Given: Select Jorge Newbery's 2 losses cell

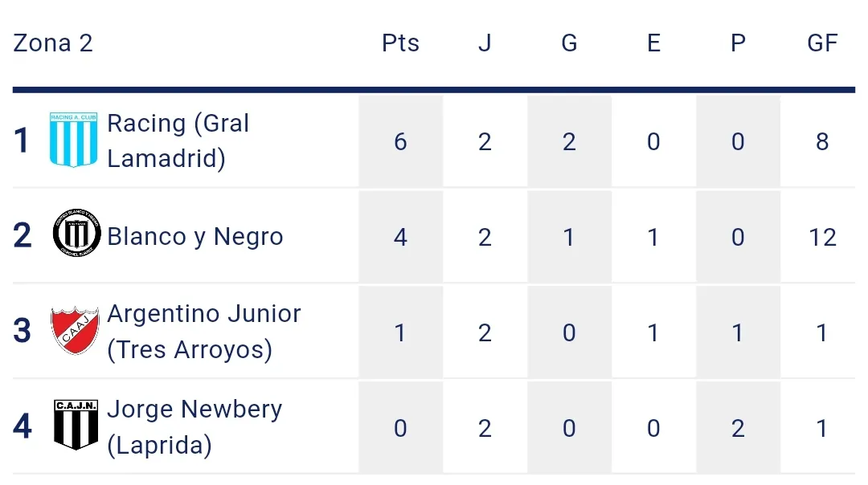Looking at the screenshot, I should click(738, 428).
